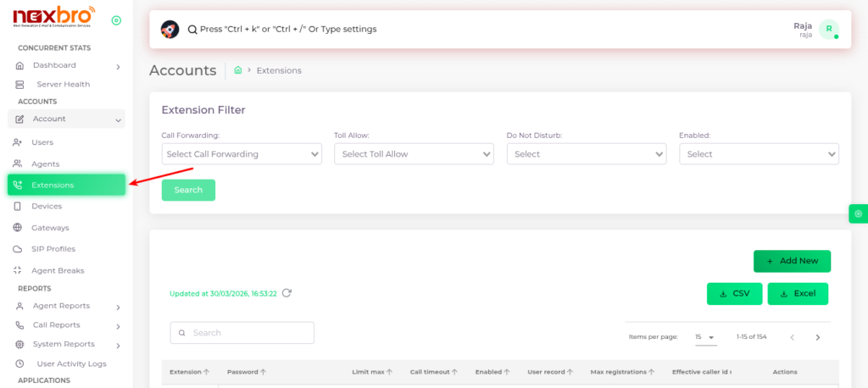Open the Toll Allow dropdown
This screenshot has width=868, height=388.
point(414,154)
